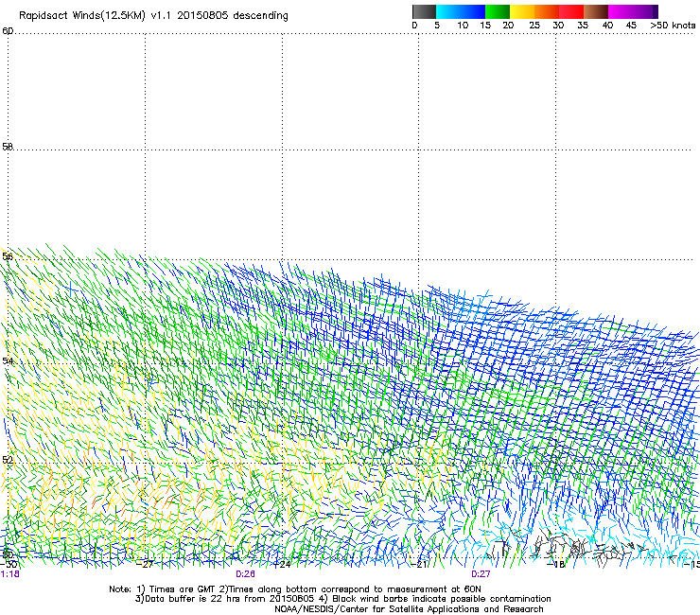Screen dimensions: 700x615
Task: Click the magenta 40-45 knots legend swatch
Action: (621, 11)
